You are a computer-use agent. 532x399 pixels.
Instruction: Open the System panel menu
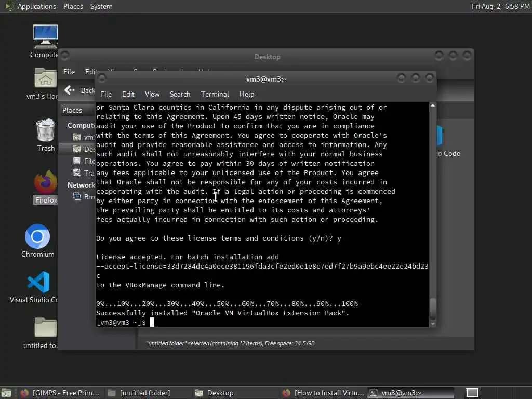click(101, 6)
